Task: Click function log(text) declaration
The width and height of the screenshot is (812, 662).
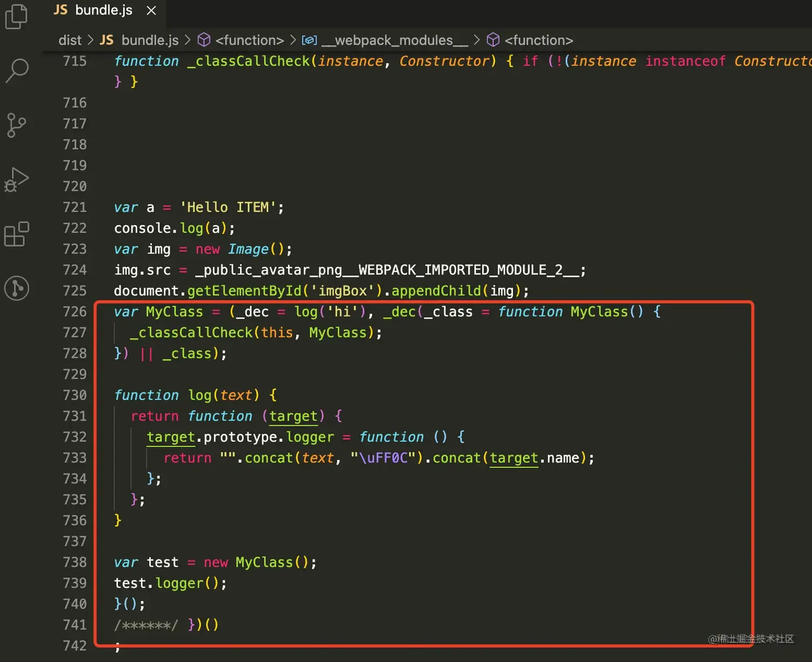Action: 187,395
